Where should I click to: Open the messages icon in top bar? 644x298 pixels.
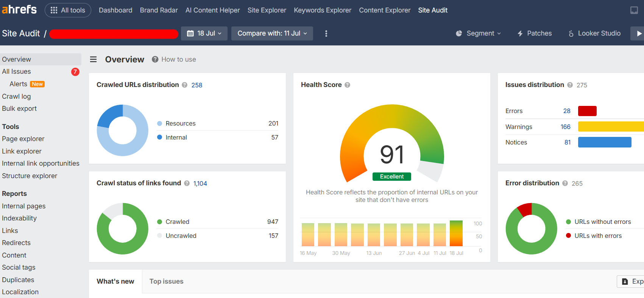pyautogui.click(x=634, y=10)
